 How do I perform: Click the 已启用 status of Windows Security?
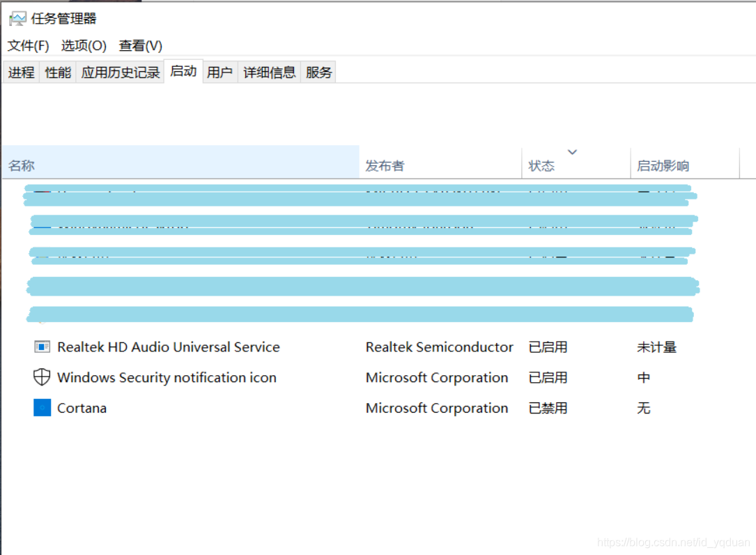[548, 377]
